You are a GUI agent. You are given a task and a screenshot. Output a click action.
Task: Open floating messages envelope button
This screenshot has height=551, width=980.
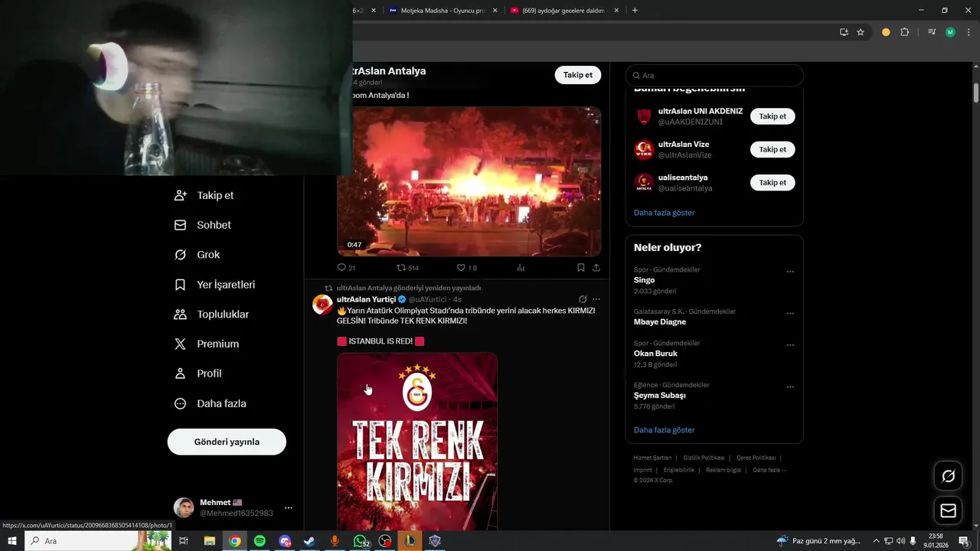[949, 510]
